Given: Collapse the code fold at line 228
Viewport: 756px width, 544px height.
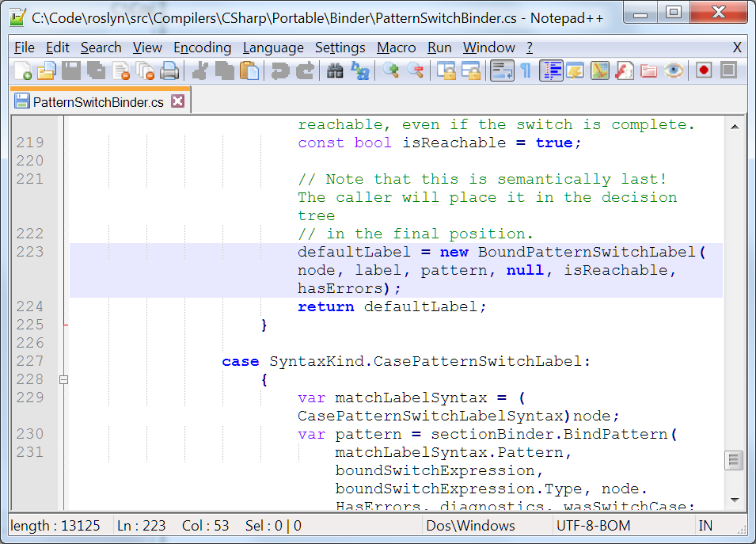Looking at the screenshot, I should (x=64, y=379).
